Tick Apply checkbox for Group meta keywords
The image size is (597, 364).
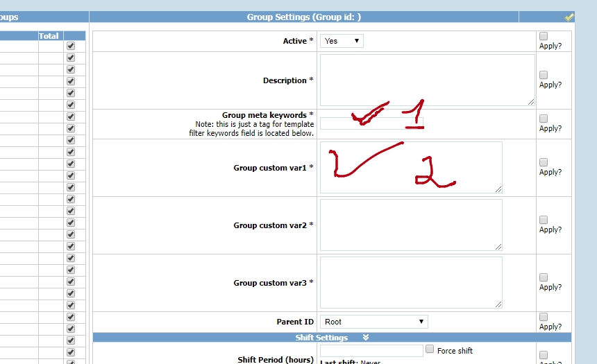click(544, 119)
